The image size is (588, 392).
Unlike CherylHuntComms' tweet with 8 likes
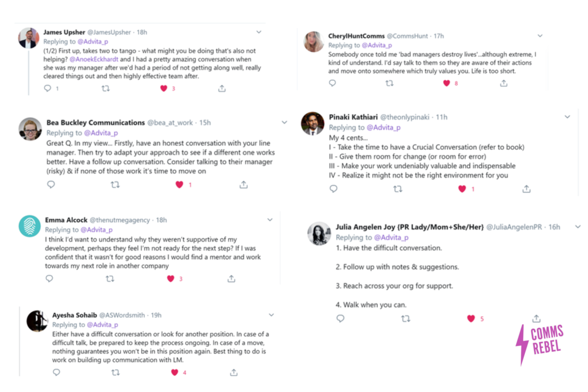click(446, 83)
